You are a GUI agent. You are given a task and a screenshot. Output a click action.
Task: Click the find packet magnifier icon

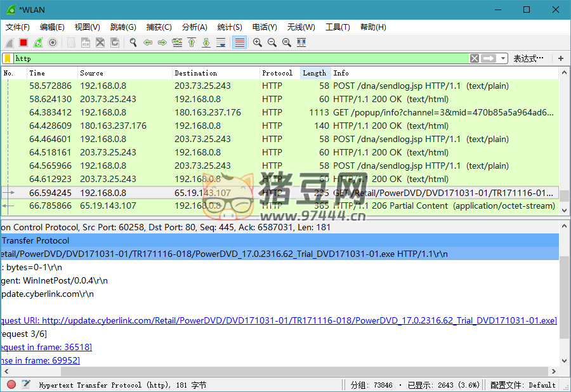click(133, 42)
